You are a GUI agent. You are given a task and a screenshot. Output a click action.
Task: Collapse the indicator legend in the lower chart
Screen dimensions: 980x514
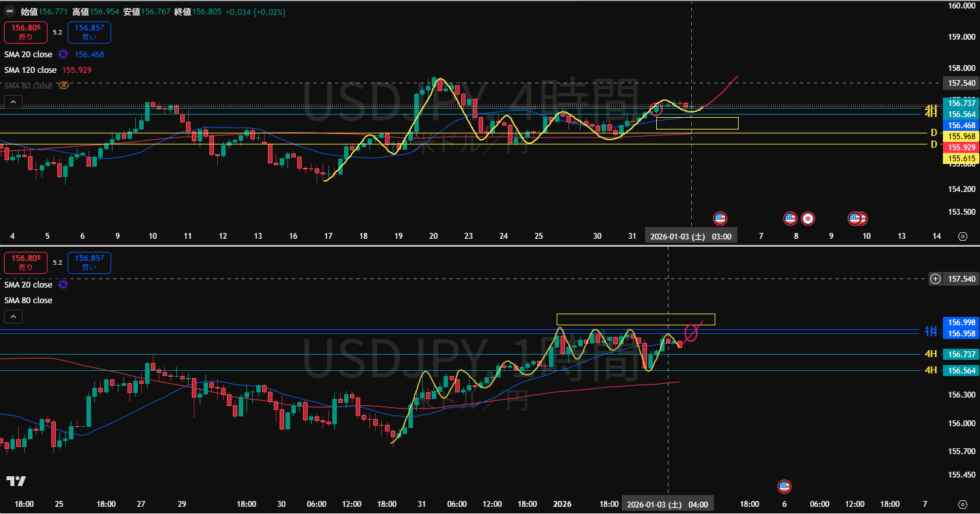tap(14, 317)
